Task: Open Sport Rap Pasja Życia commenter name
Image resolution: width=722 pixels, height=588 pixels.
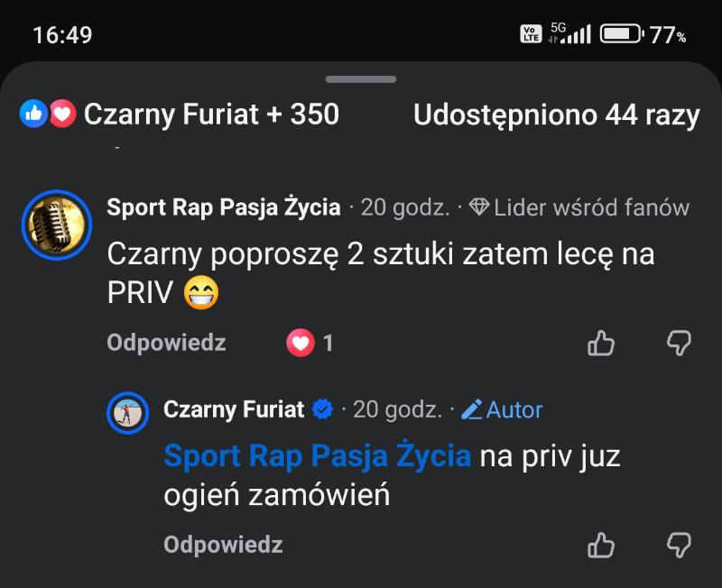Action: click(x=224, y=207)
